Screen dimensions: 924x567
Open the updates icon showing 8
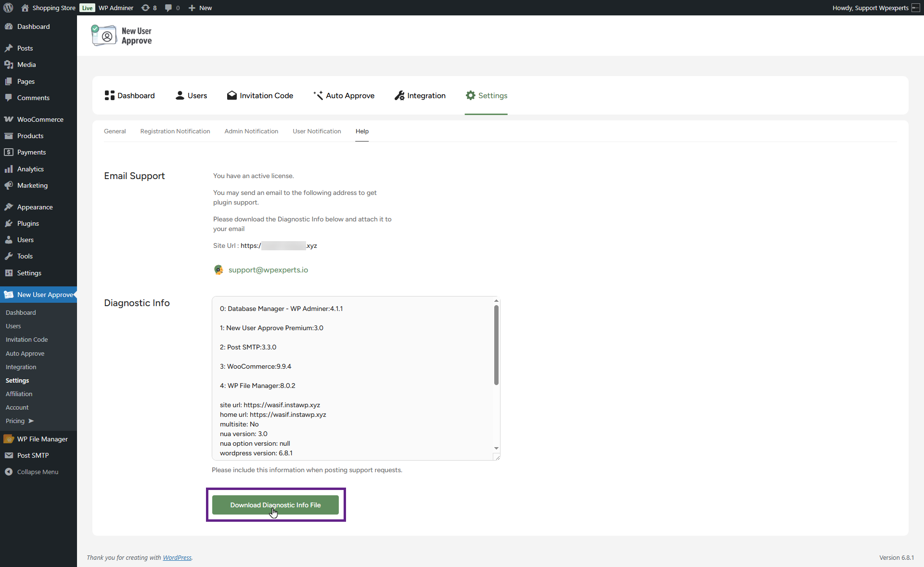coord(146,8)
